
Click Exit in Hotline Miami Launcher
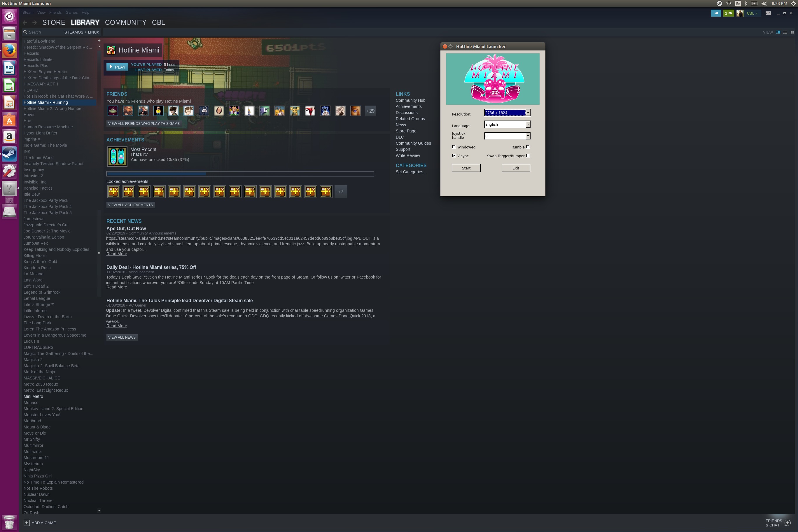click(x=516, y=168)
